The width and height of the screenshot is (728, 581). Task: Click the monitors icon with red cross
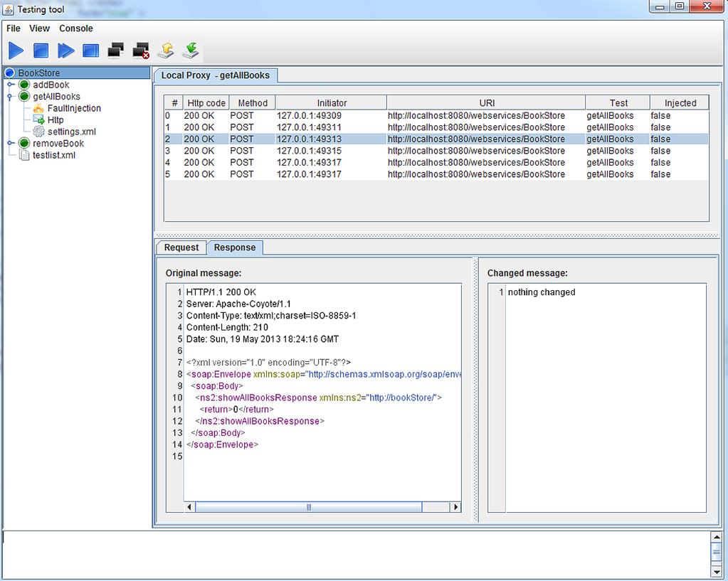pos(141,50)
